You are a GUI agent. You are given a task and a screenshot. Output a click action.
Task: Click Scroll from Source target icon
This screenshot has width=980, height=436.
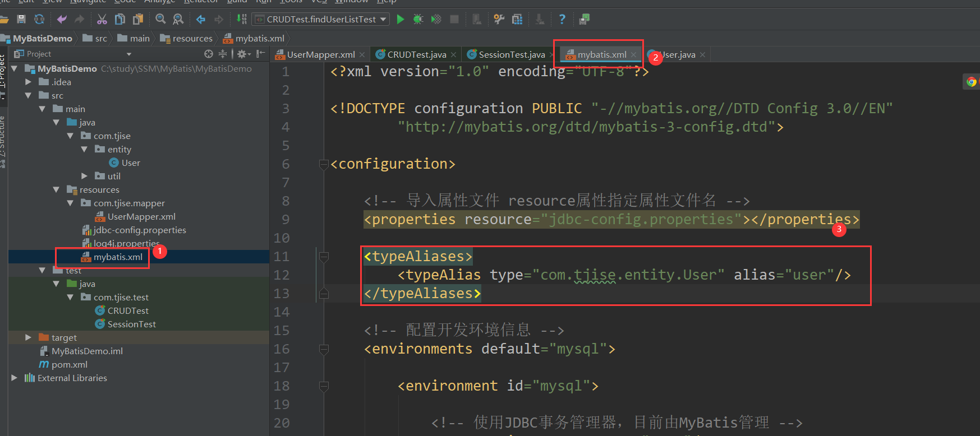pos(209,54)
